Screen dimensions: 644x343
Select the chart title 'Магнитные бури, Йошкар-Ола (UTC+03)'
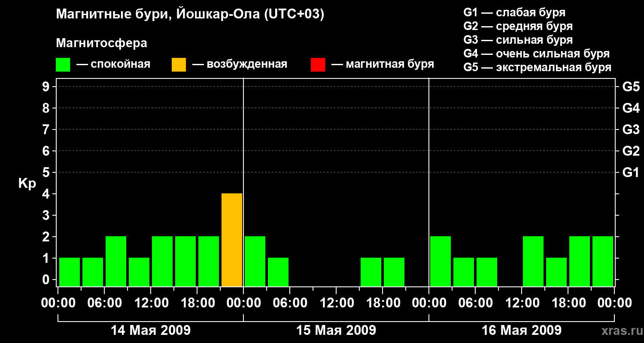190,15
